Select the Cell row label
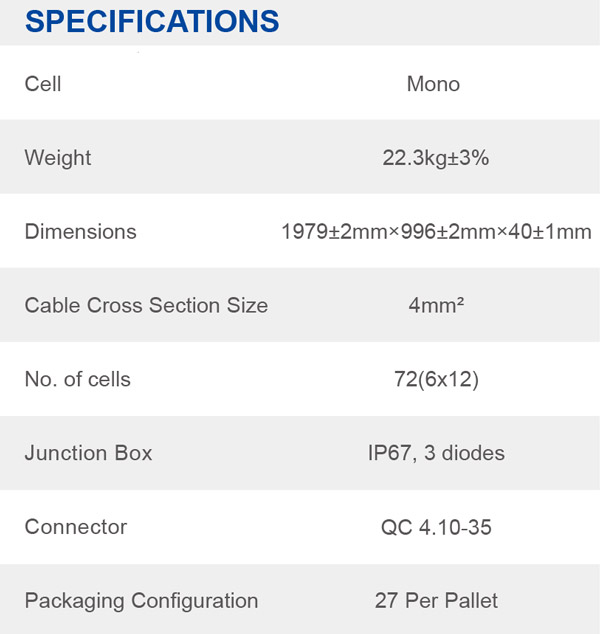The image size is (600, 634). [43, 84]
